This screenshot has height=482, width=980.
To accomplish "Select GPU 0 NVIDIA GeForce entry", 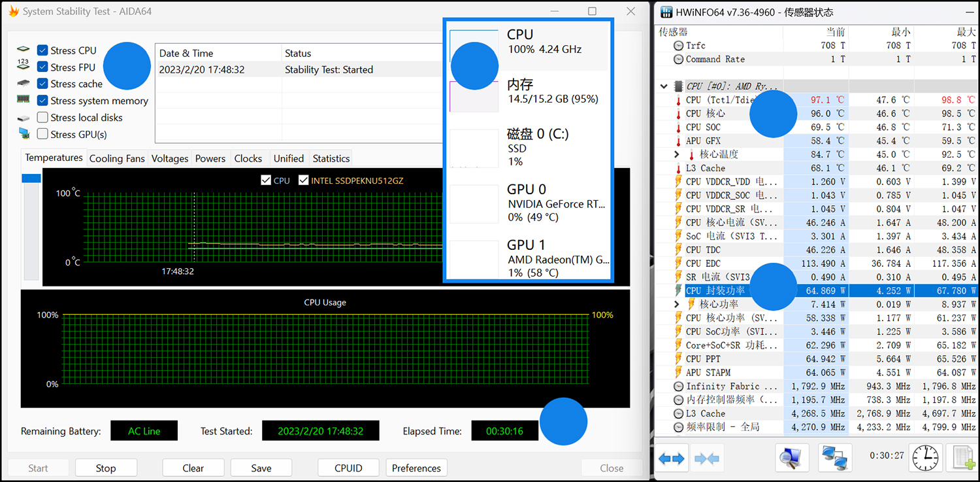I will pos(530,203).
